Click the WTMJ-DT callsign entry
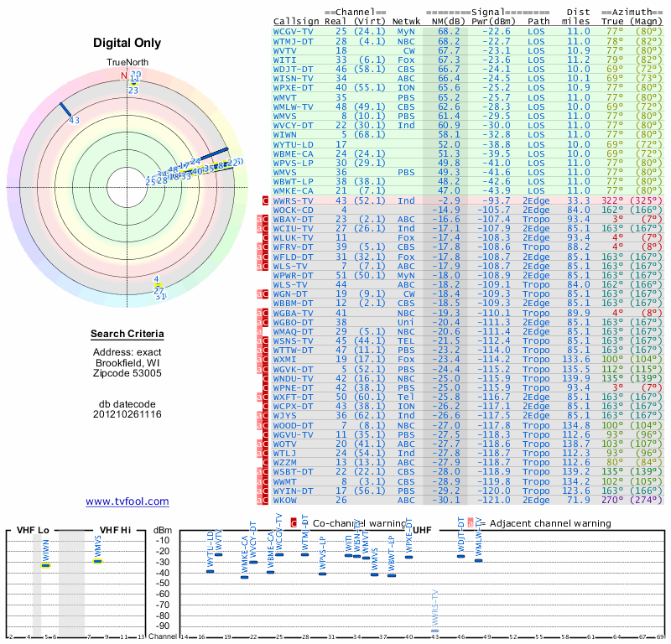 coord(294,40)
